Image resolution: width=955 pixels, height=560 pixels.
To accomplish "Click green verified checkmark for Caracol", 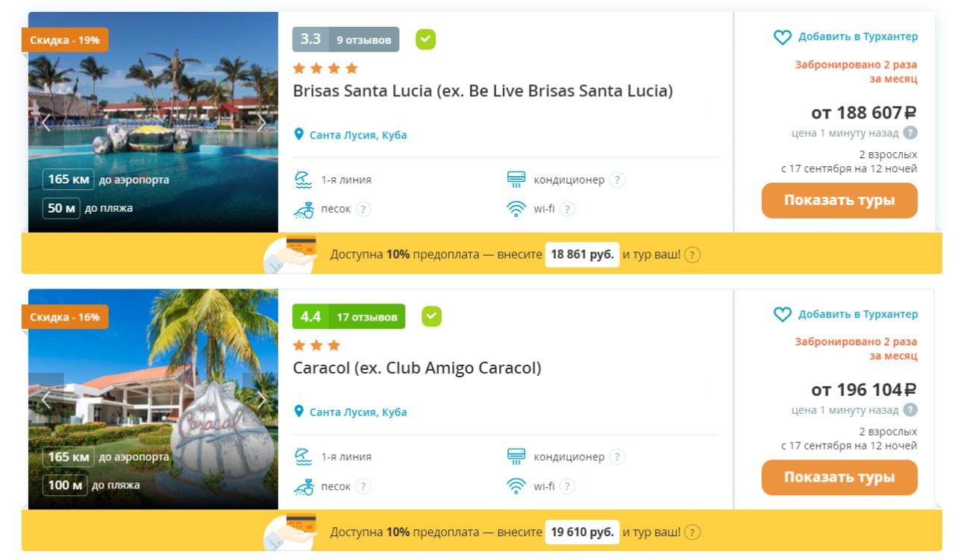I will pos(431,317).
